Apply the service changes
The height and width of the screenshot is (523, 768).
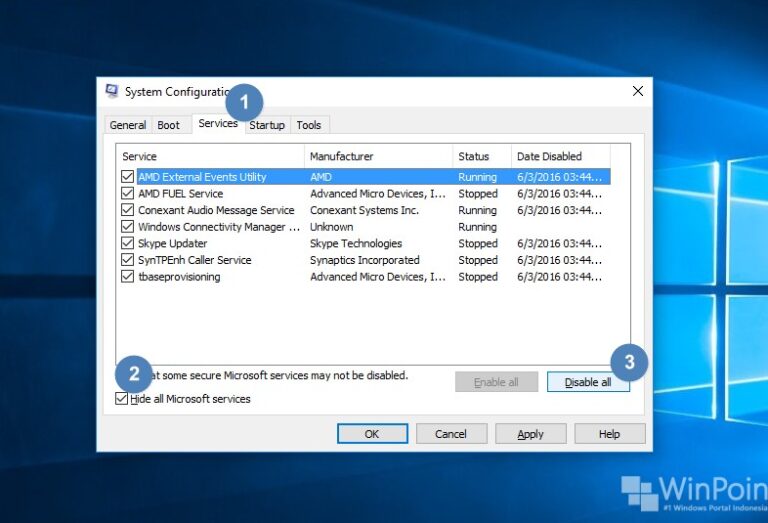pyautogui.click(x=530, y=434)
